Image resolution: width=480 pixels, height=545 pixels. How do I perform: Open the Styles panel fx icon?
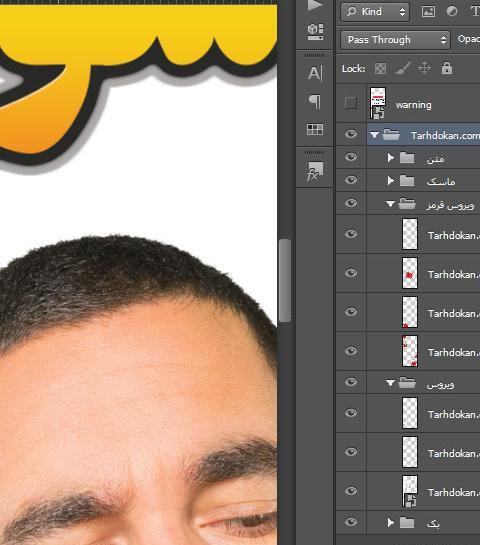coord(315,171)
